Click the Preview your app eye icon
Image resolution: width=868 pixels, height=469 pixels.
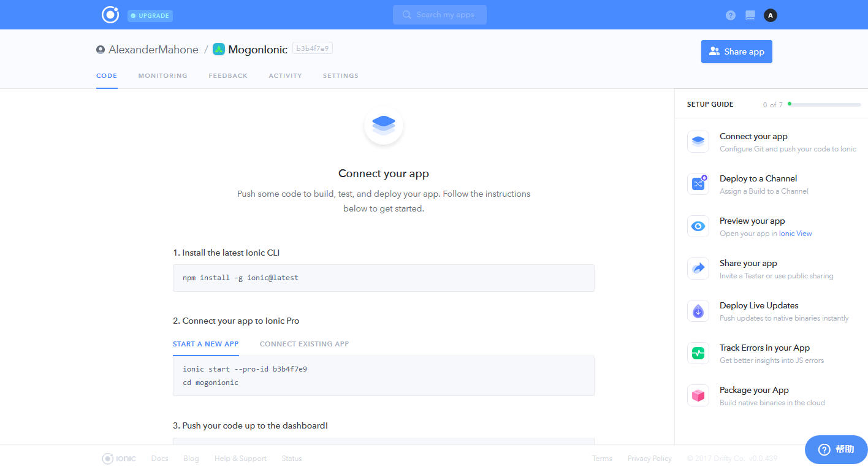pyautogui.click(x=698, y=226)
